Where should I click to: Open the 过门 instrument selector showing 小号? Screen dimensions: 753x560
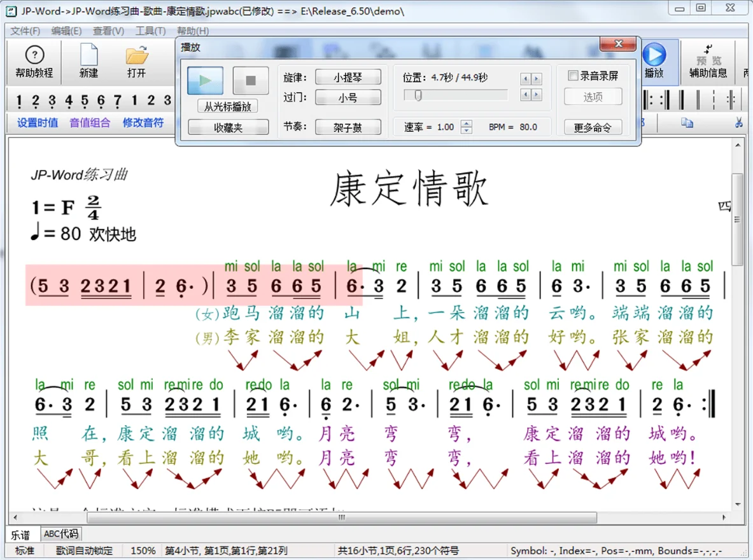pos(348,97)
